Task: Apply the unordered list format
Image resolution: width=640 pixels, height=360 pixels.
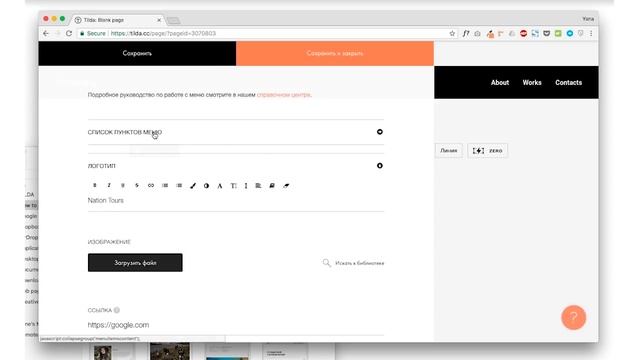Action: pos(179,185)
